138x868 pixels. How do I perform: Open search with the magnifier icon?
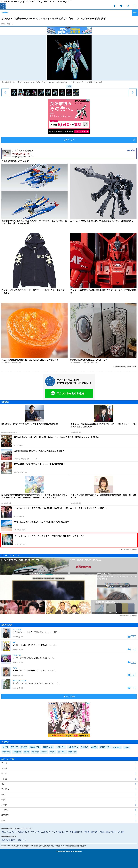128,6
